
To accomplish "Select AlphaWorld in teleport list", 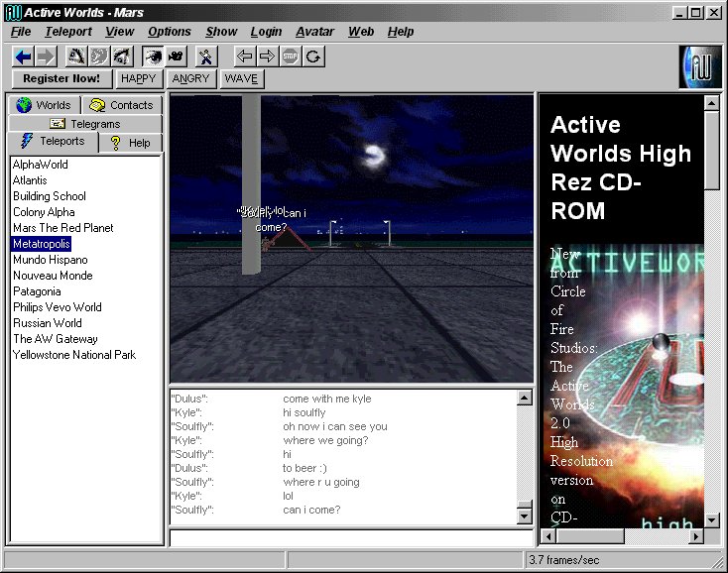I will pyautogui.click(x=41, y=165).
